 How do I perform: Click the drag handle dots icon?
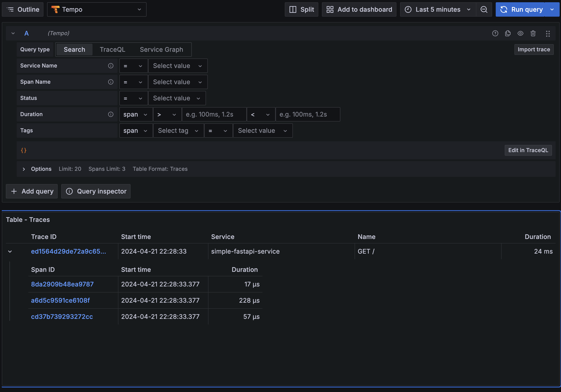click(548, 34)
